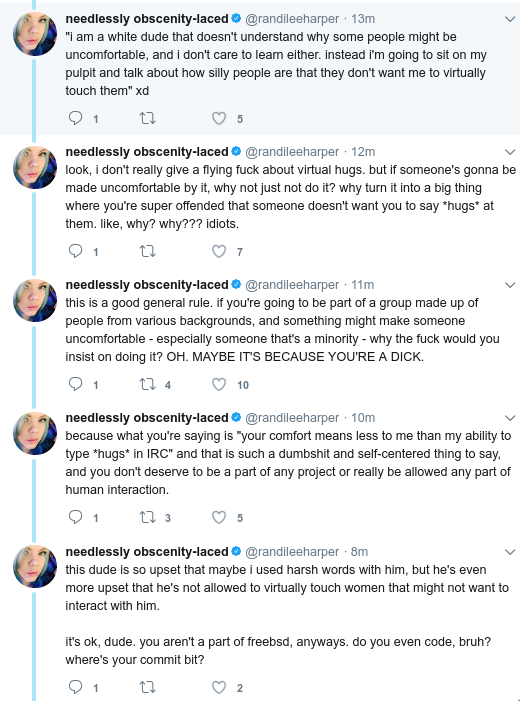Reply to the 13m tweet
This screenshot has width=520, height=701.
tap(75, 118)
